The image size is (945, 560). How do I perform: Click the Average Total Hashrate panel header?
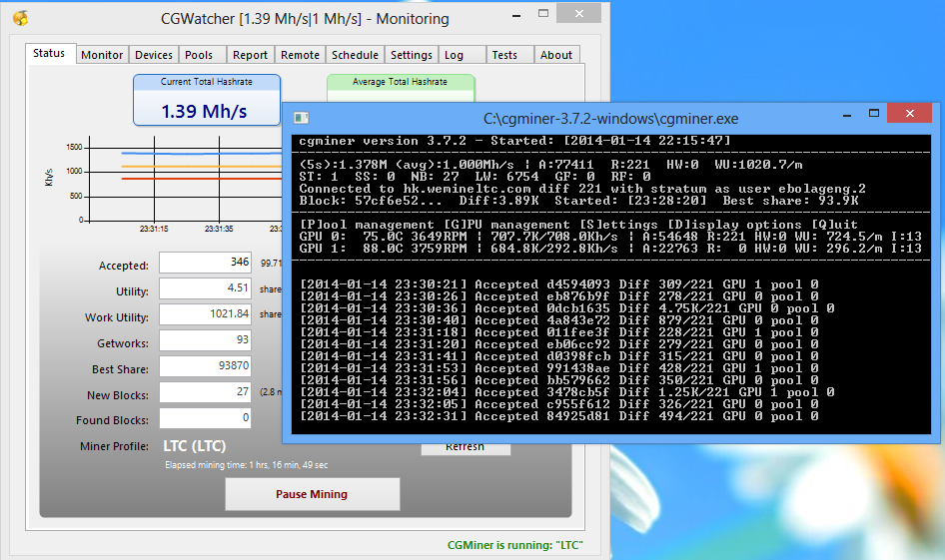click(x=401, y=82)
